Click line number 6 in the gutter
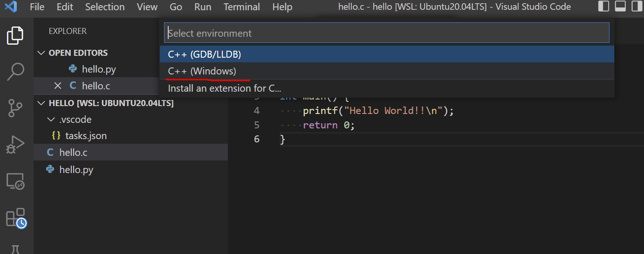The height and width of the screenshot is (254, 644). click(x=257, y=139)
